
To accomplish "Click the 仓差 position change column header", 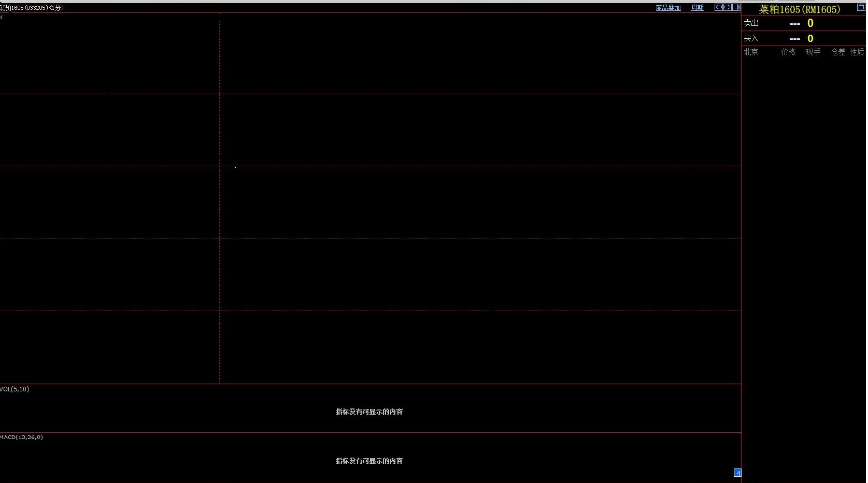I will 838,52.
